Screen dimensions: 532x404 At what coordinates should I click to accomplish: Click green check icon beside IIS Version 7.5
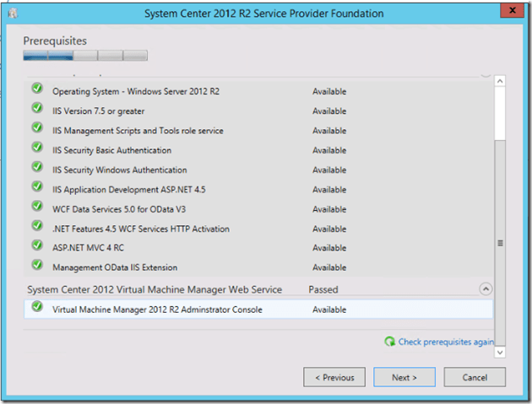coord(37,108)
